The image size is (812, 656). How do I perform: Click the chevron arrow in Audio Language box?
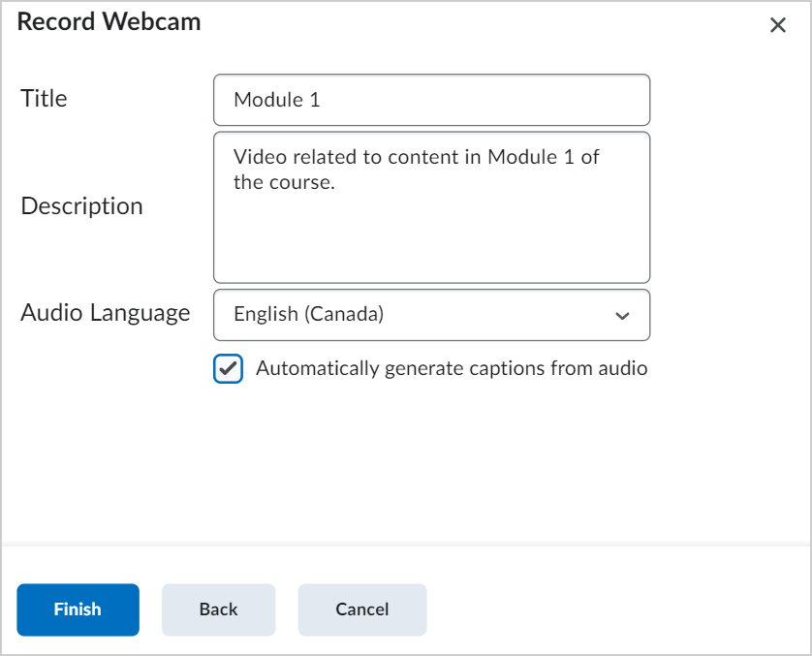point(622,316)
